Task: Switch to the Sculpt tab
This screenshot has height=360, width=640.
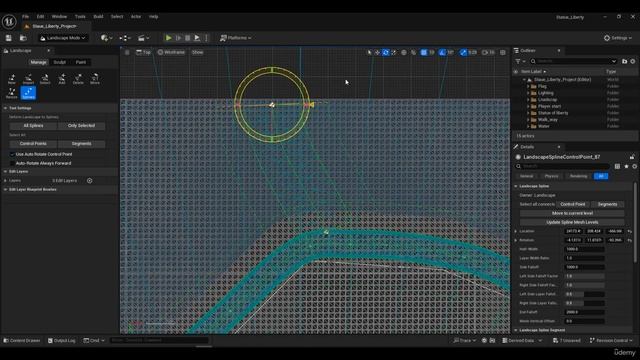Action: tap(60, 62)
